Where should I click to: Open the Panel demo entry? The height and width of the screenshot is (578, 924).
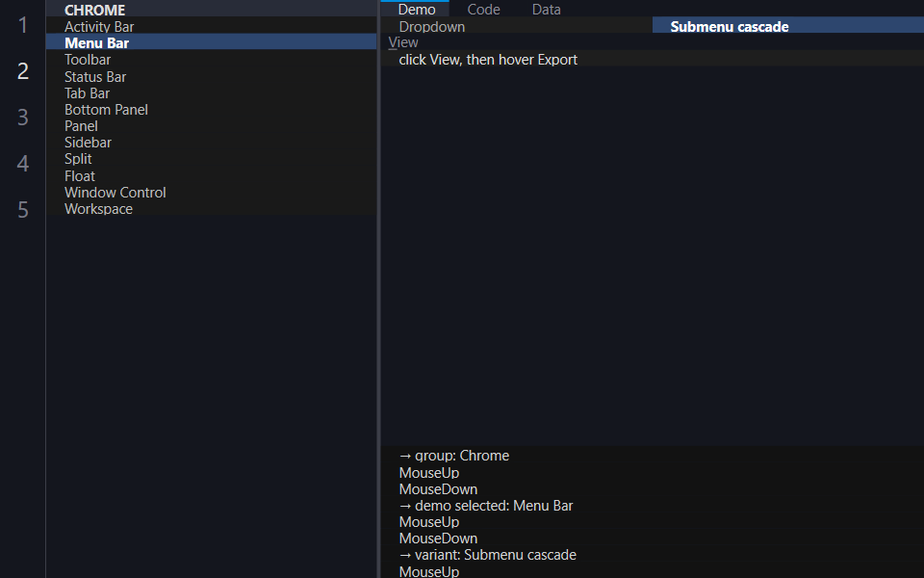pos(211,126)
